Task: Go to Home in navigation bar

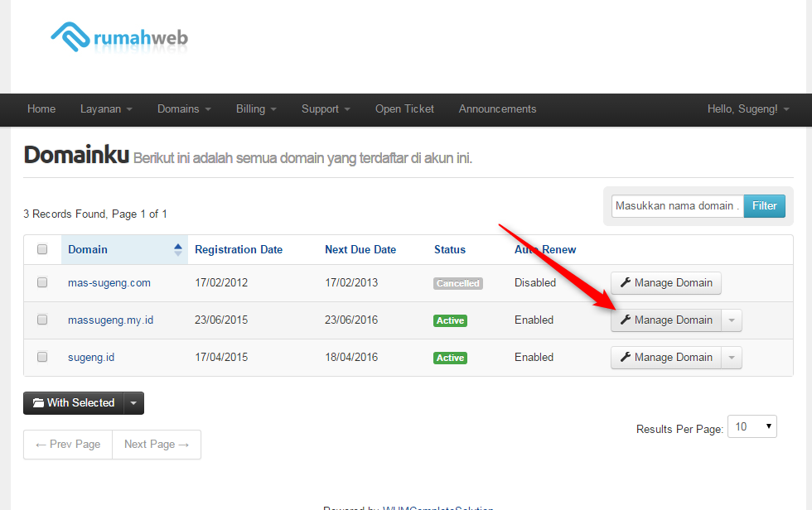Action: click(41, 109)
